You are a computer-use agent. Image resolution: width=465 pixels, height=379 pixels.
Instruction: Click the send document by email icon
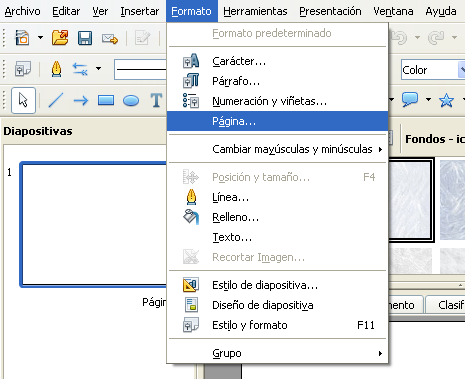(x=110, y=39)
